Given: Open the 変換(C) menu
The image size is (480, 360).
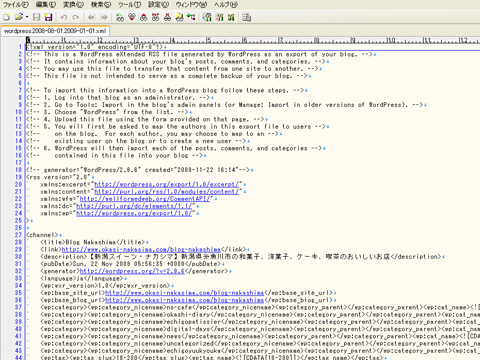Looking at the screenshot, I should click(x=73, y=5).
